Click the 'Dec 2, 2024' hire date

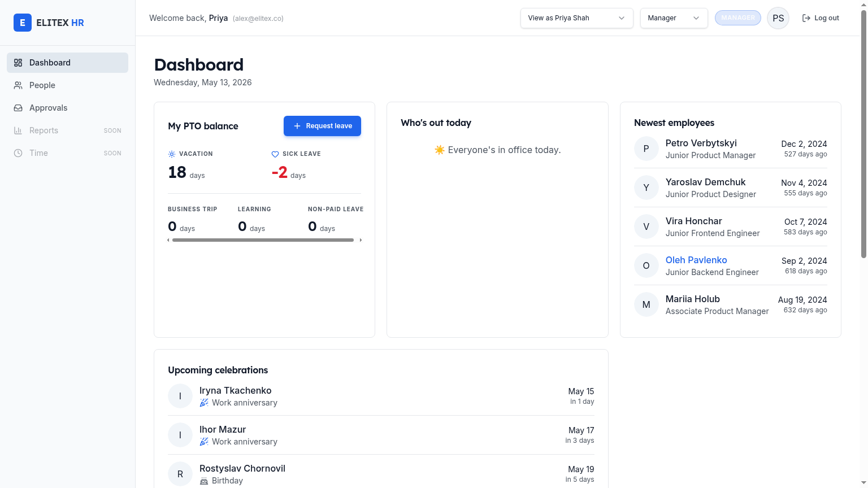click(804, 144)
